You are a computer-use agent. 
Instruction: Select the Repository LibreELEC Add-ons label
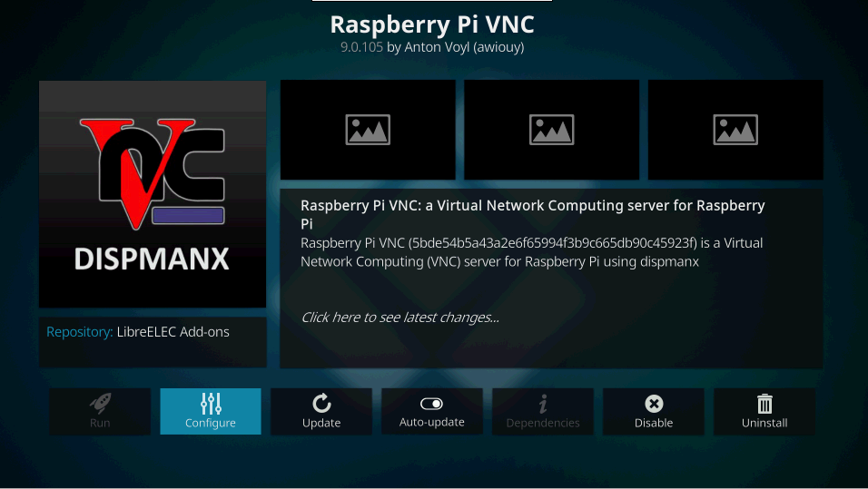pyautogui.click(x=138, y=332)
